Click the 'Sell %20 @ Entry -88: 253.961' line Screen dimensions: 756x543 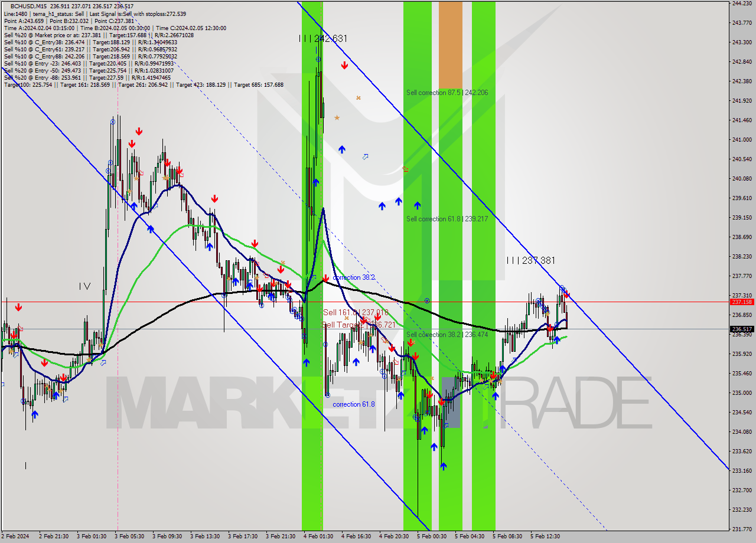[87, 77]
